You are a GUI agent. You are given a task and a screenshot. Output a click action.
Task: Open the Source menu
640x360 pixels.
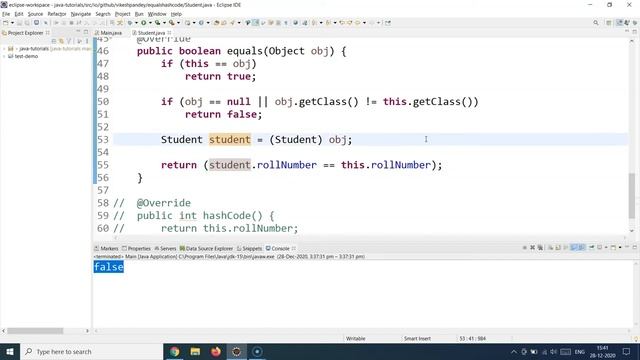pyautogui.click(x=35, y=14)
